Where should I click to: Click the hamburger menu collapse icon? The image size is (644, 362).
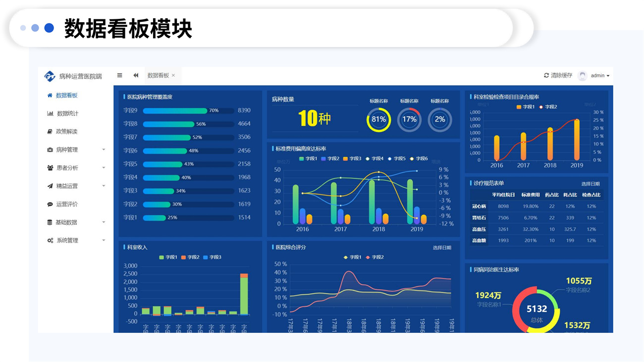click(119, 75)
